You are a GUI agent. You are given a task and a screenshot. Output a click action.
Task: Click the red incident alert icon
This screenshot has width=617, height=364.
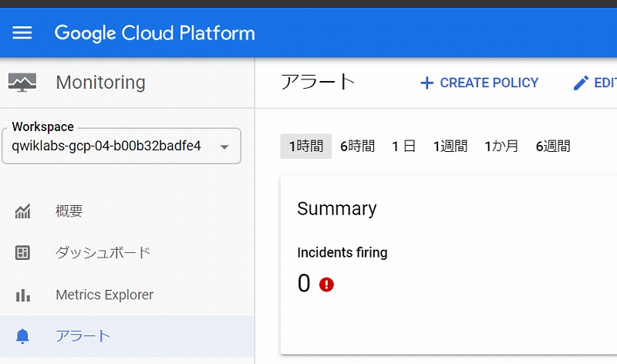tap(326, 285)
